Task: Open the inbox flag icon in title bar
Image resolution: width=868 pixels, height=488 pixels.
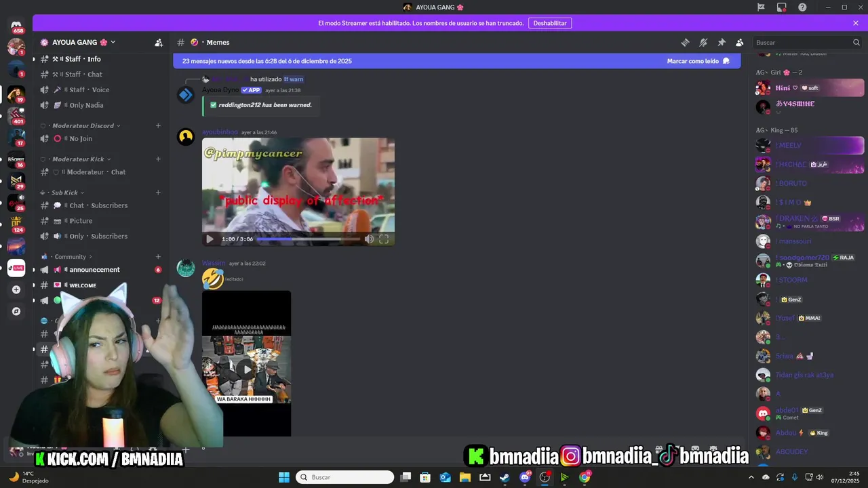Action: (x=761, y=7)
